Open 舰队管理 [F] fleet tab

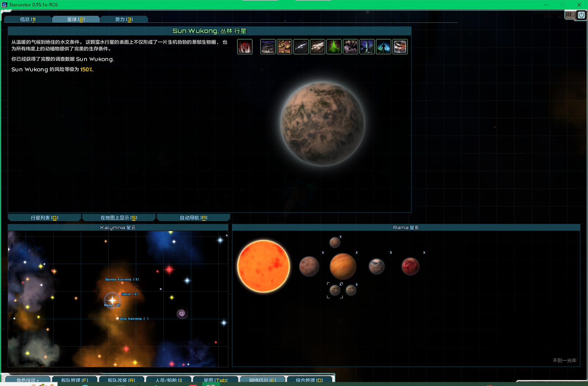click(75, 380)
